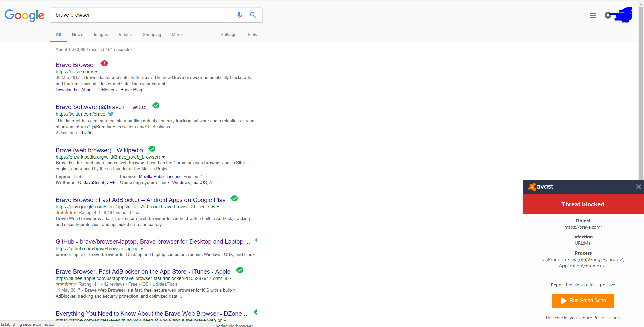Open Brave Software (@brave) Twitter result
644x327 pixels.
(101, 107)
